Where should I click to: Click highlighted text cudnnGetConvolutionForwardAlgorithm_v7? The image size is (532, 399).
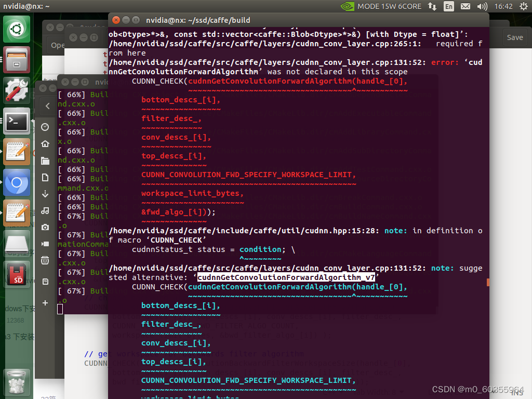pyautogui.click(x=286, y=277)
